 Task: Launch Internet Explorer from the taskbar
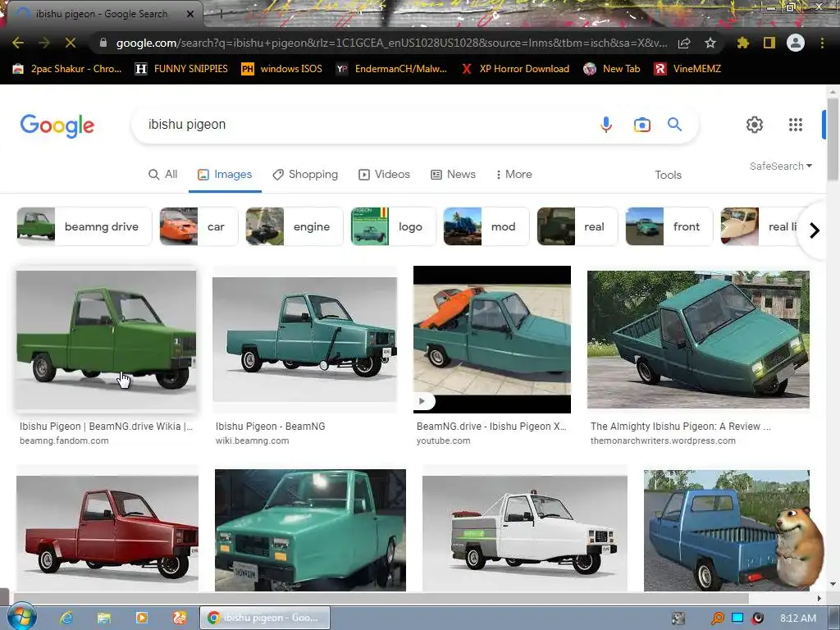[x=66, y=618]
